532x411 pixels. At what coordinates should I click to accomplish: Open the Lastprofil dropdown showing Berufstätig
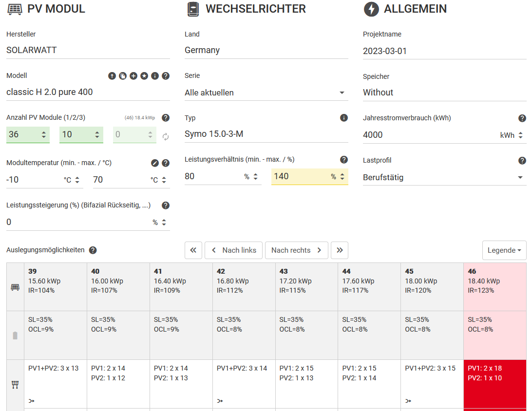444,177
